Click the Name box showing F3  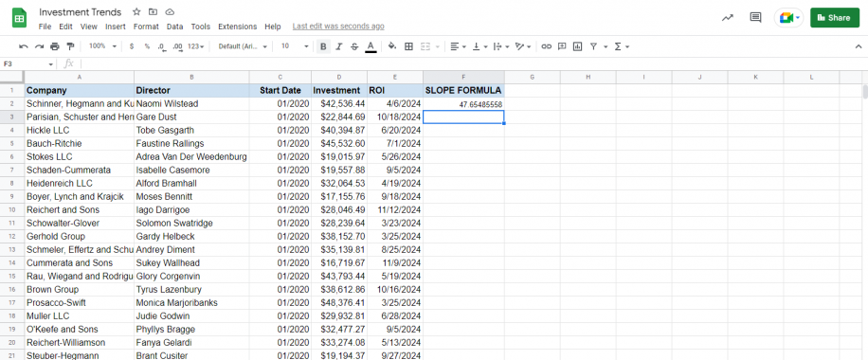(28, 63)
